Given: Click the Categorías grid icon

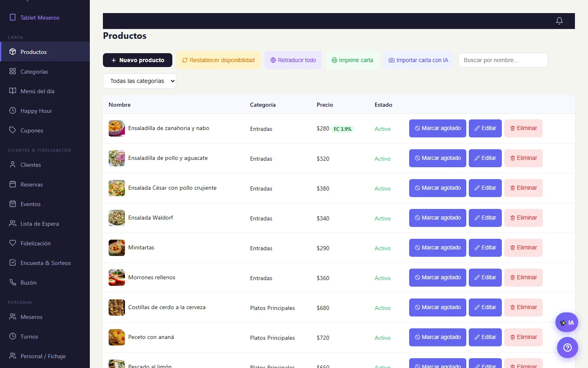Looking at the screenshot, I should point(13,71).
